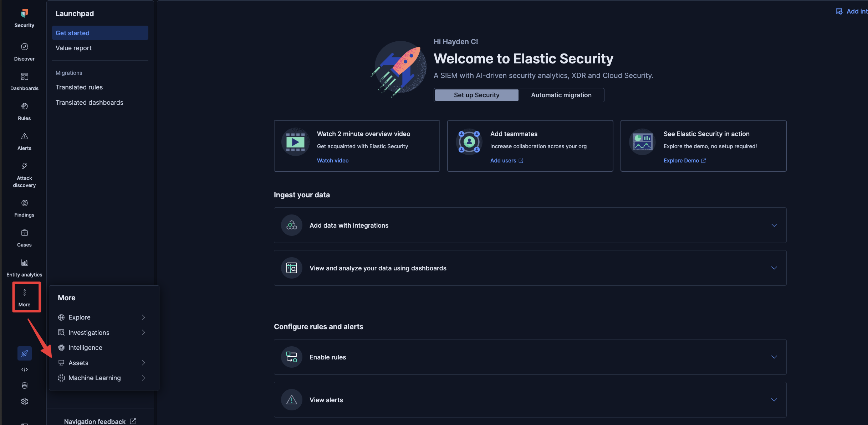Screen dimensions: 868x425
Task: Open Intelligence from the More menu
Action: click(x=85, y=348)
